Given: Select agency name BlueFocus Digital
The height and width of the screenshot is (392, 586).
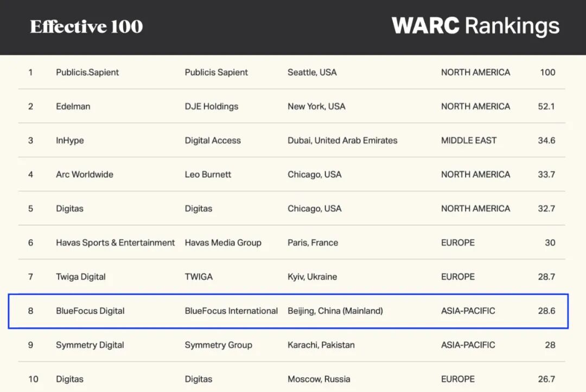Looking at the screenshot, I should pyautogui.click(x=90, y=311).
